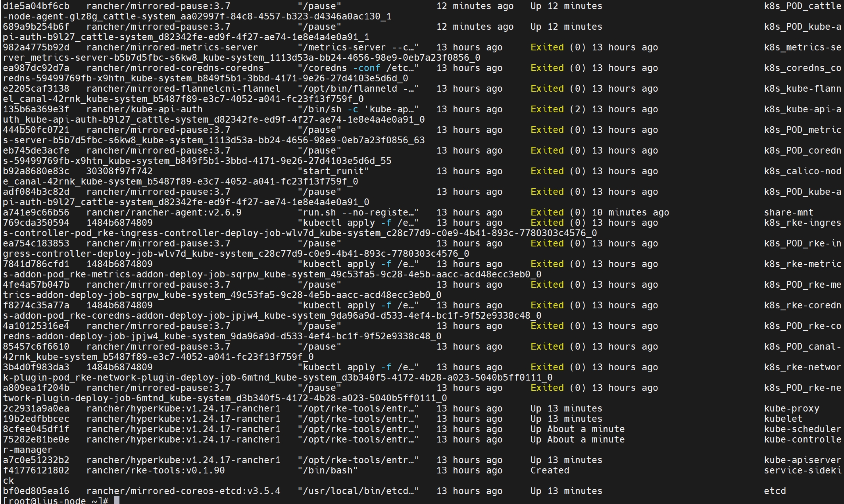Click the r-manager wrapped name line

pos(28,450)
